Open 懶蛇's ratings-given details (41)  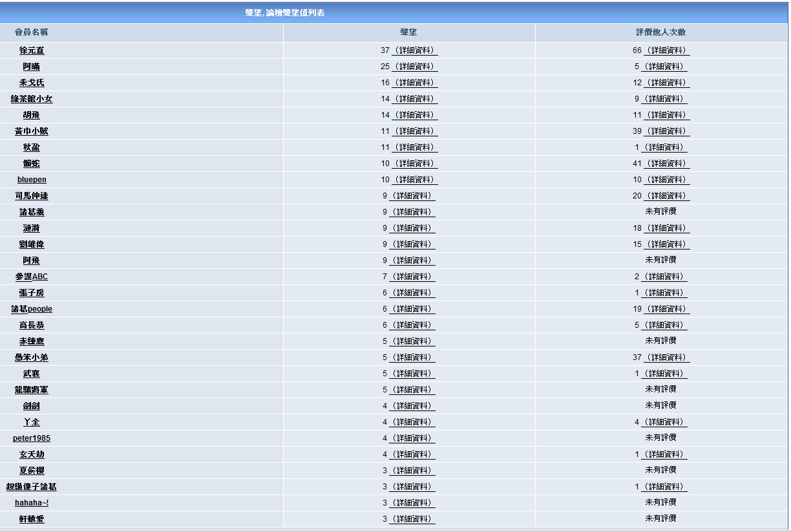(x=666, y=164)
